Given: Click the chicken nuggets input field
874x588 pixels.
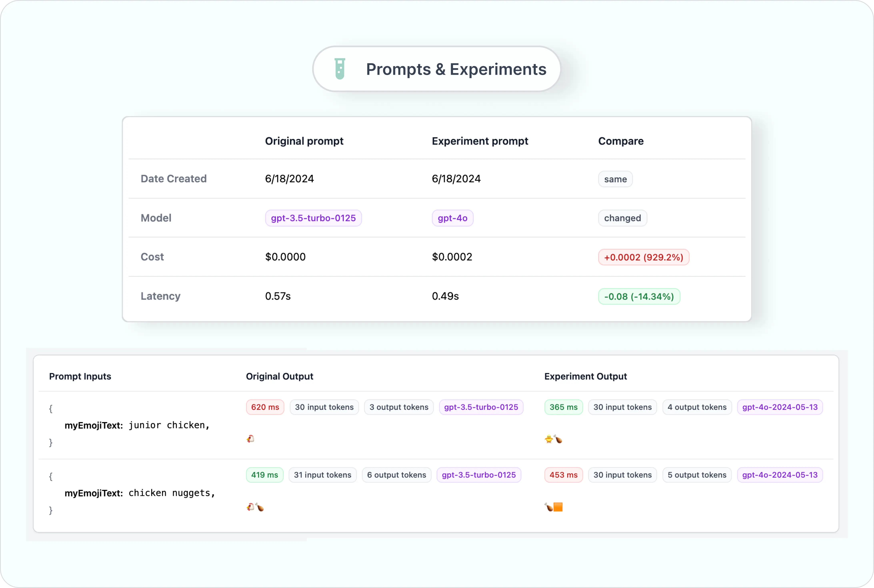Looking at the screenshot, I should [x=140, y=493].
